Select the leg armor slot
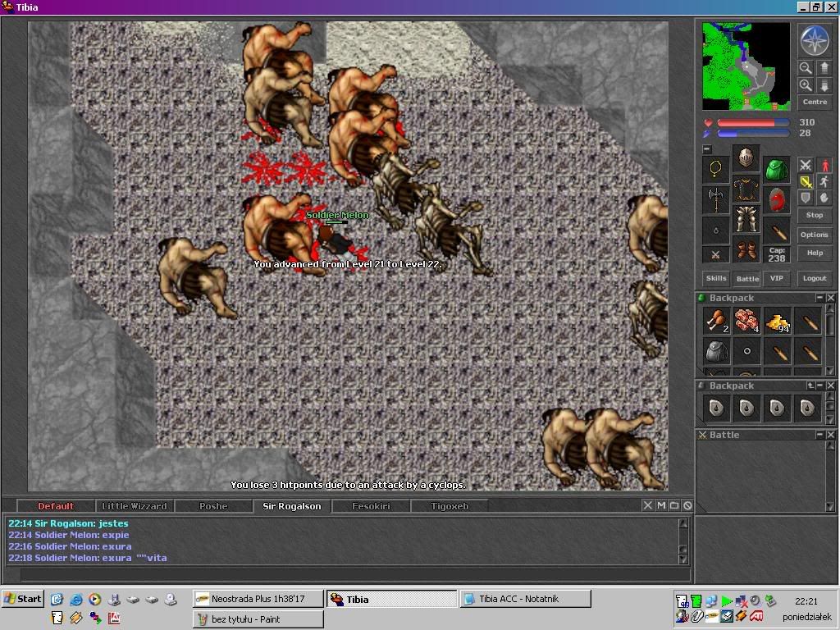The height and width of the screenshot is (630, 840). pos(746,219)
